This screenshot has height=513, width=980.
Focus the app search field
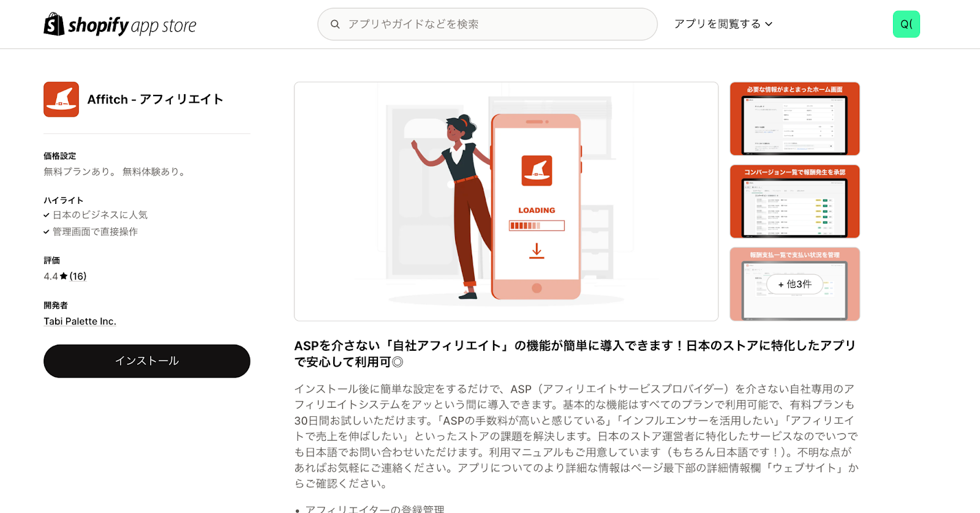[x=488, y=24]
